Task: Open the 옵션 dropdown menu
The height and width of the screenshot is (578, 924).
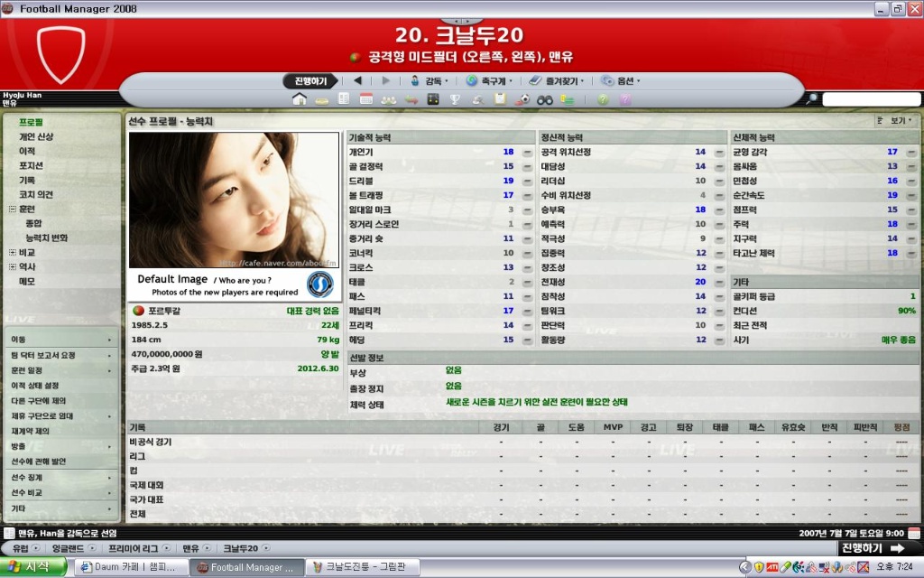Action: point(621,80)
